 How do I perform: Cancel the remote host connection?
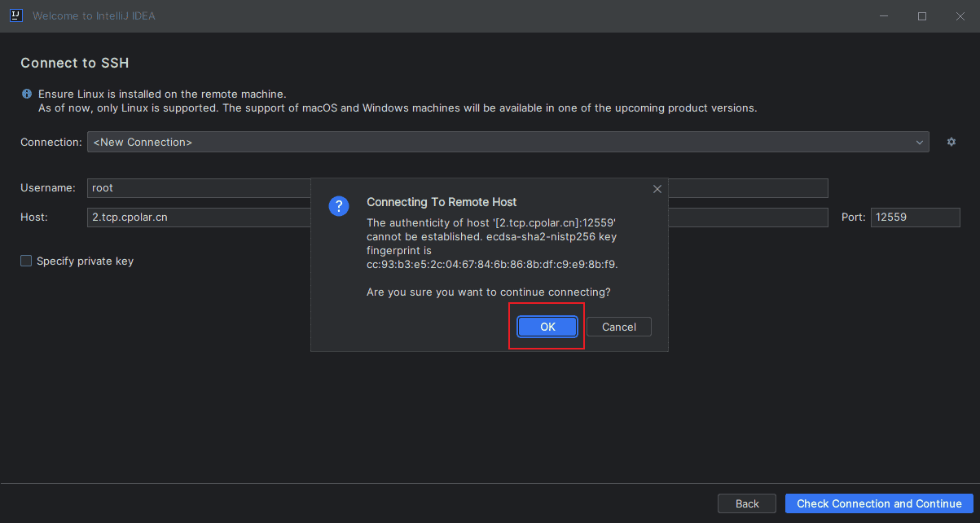(x=618, y=327)
